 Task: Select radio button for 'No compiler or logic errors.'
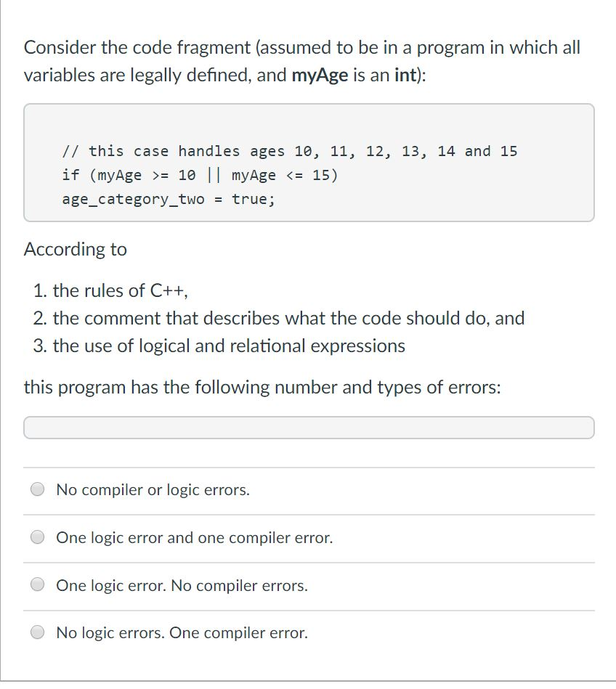click(37, 490)
